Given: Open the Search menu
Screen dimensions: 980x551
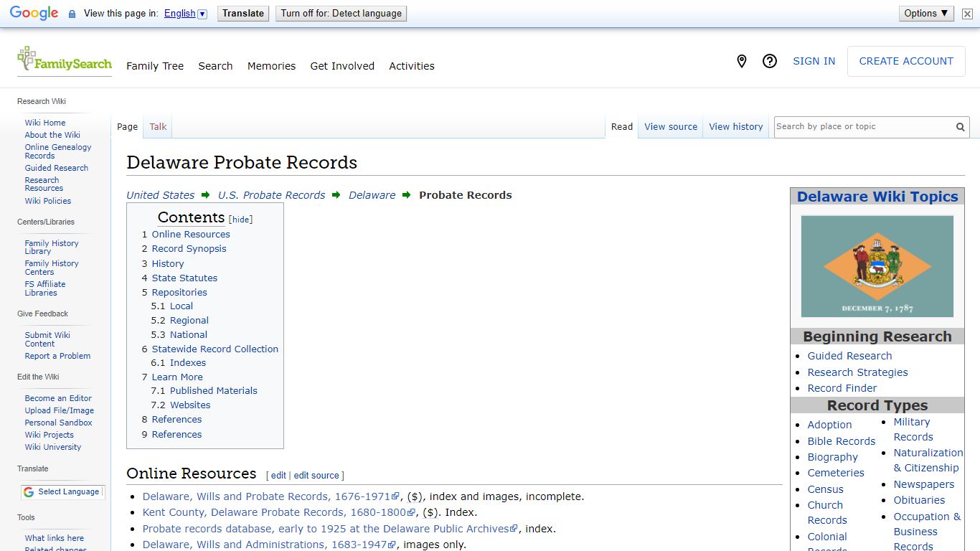Looking at the screenshot, I should click(x=215, y=66).
